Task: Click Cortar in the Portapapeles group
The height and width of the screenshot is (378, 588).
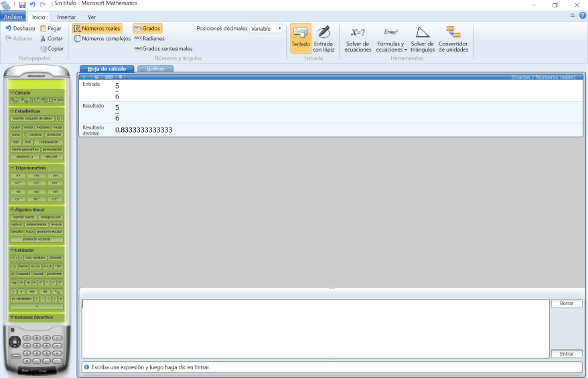Action: (x=51, y=39)
